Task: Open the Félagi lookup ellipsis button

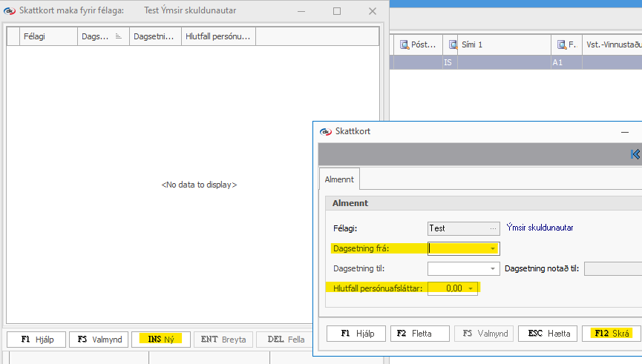Action: [x=493, y=228]
